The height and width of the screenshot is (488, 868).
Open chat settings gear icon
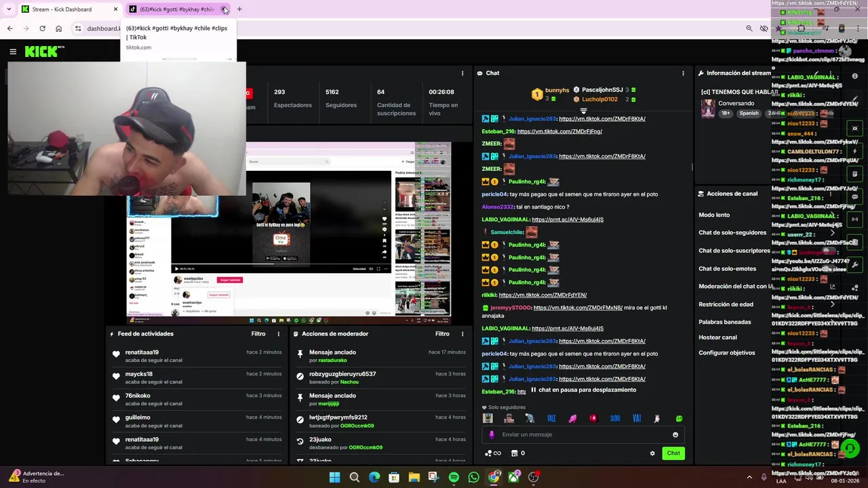pos(652,453)
